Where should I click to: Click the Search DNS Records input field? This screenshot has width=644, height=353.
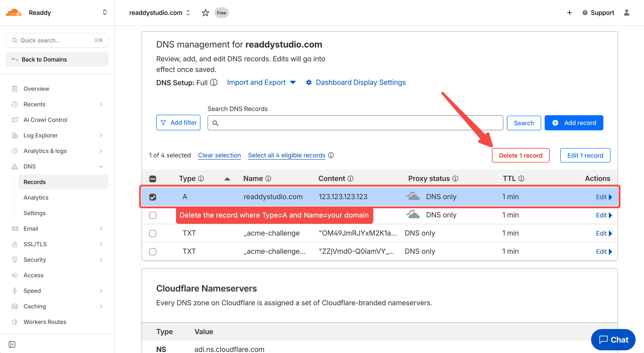pos(355,123)
